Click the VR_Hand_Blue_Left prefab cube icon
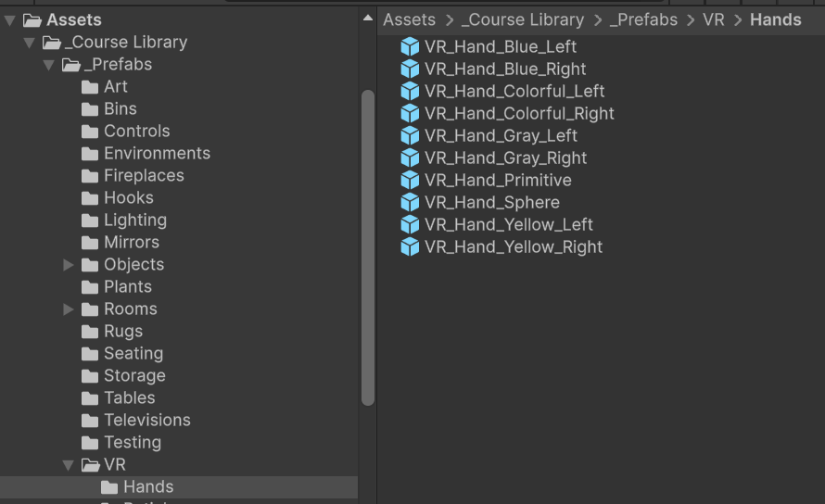 [410, 46]
